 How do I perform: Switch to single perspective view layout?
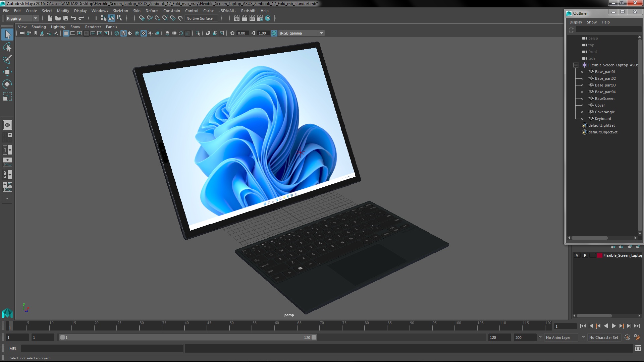point(7,125)
